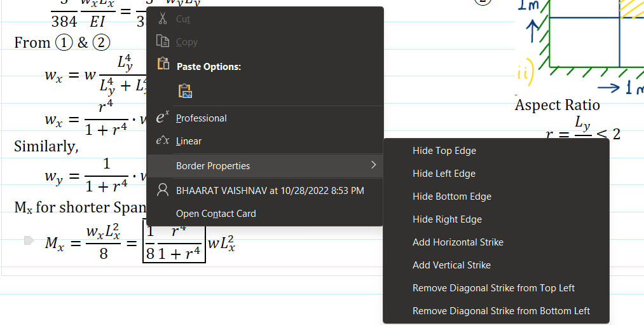Click the Linear equation format icon
Screen dimensions: 644x325
[163, 141]
